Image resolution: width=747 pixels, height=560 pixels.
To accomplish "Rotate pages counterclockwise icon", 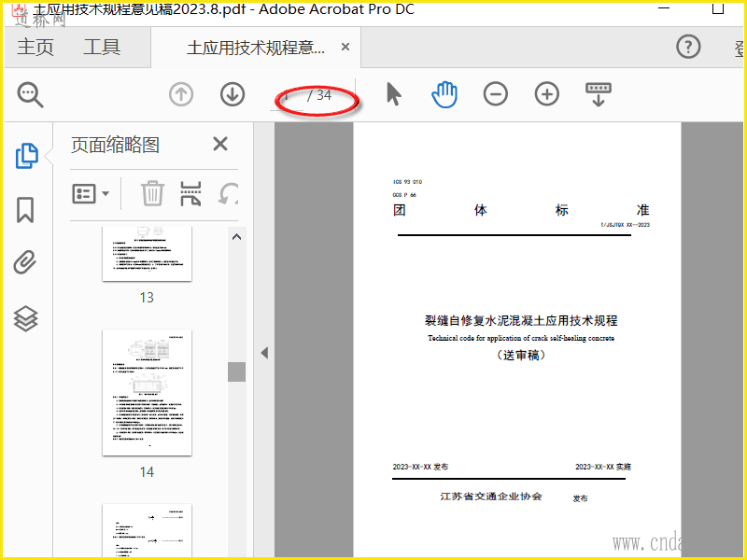I will coord(228,194).
